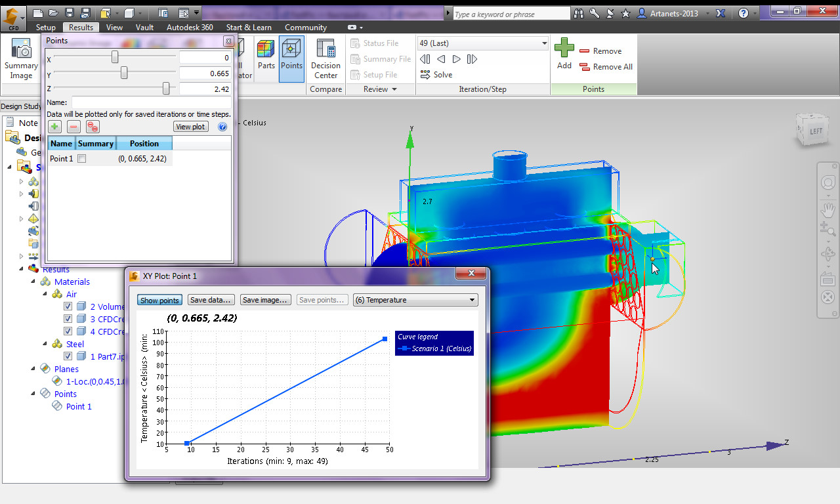
Task: Click the Autodesk Exchange X icon
Action: tap(720, 13)
